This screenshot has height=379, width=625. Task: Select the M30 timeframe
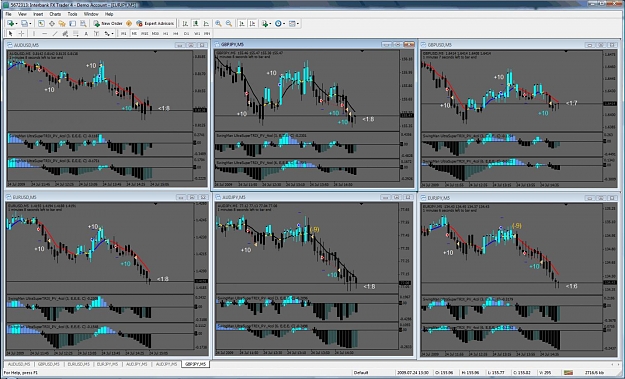[x=155, y=33]
